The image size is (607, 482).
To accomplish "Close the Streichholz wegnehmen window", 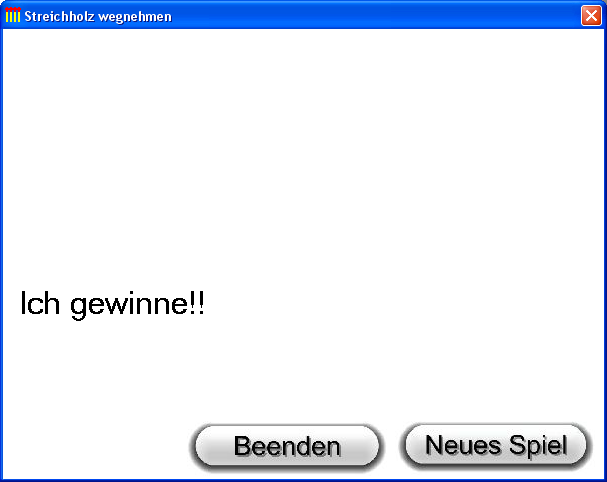I will [591, 15].
